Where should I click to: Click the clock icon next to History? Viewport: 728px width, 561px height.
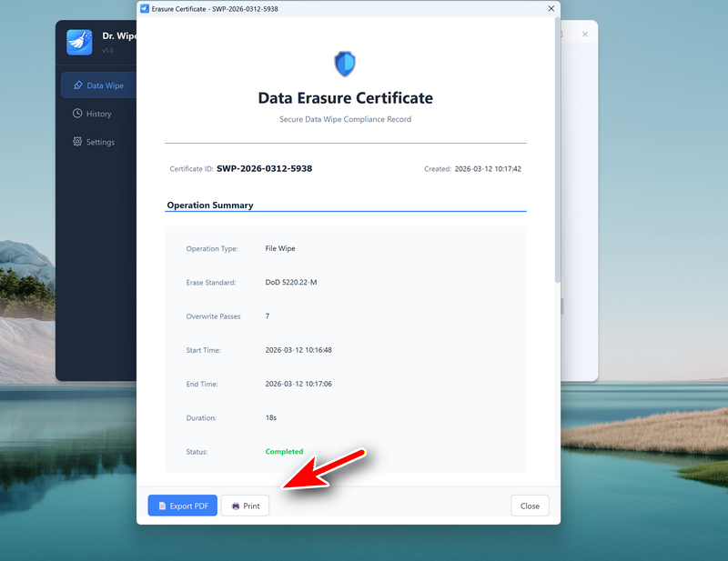(x=78, y=114)
